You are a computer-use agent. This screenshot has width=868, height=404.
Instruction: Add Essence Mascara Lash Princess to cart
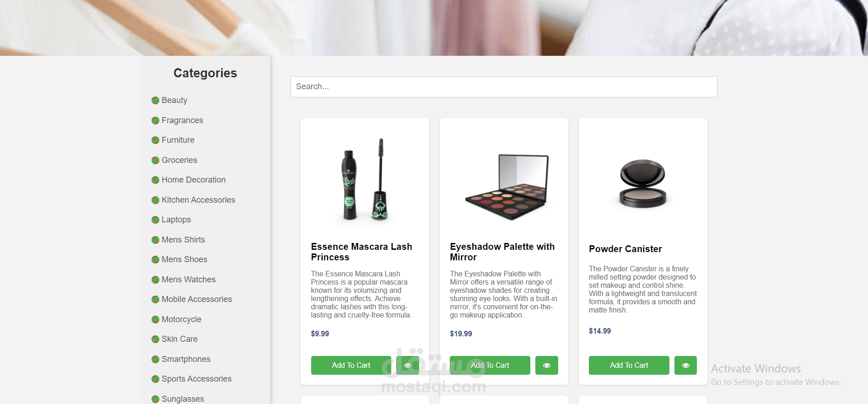coord(351,365)
